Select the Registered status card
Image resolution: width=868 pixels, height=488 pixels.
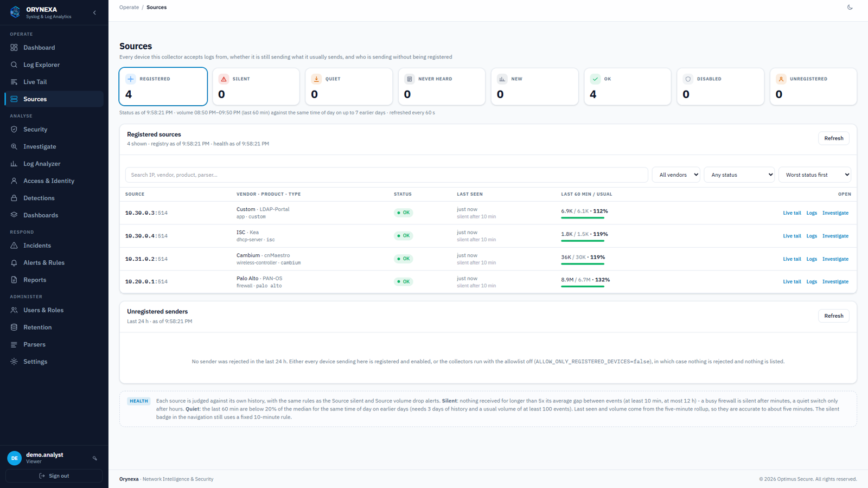163,86
